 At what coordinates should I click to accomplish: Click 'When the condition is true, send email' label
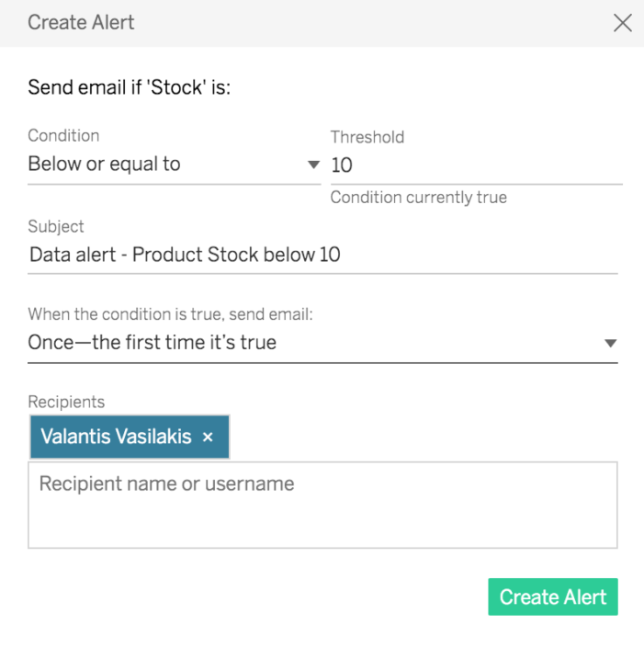170,314
